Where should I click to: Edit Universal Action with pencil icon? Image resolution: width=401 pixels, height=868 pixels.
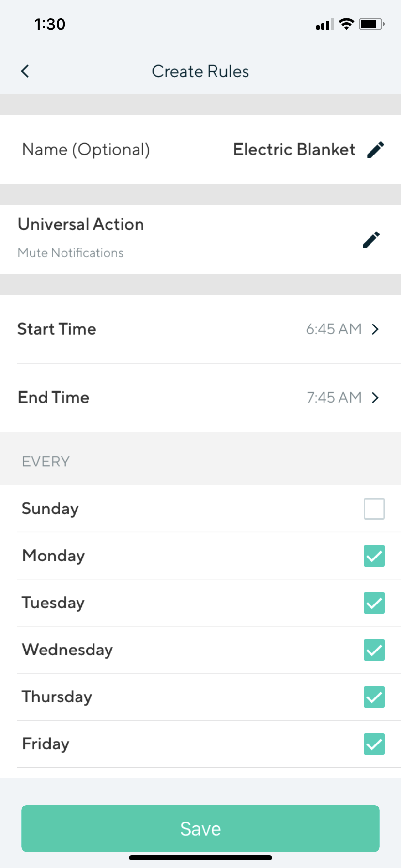371,239
